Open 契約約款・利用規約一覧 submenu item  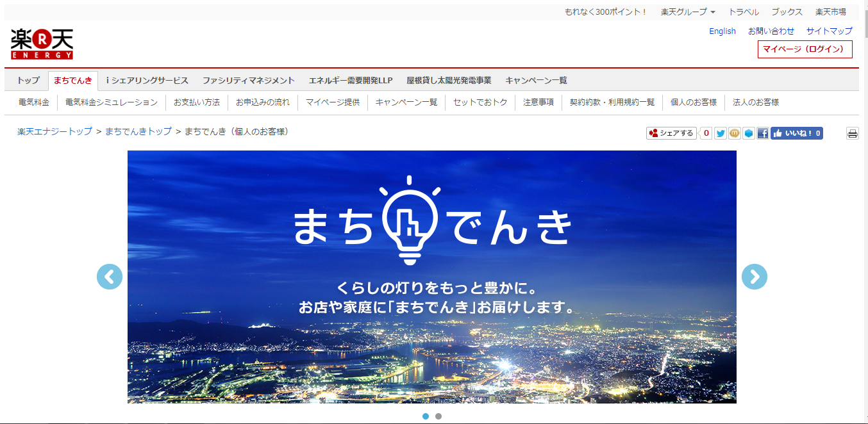pyautogui.click(x=612, y=102)
